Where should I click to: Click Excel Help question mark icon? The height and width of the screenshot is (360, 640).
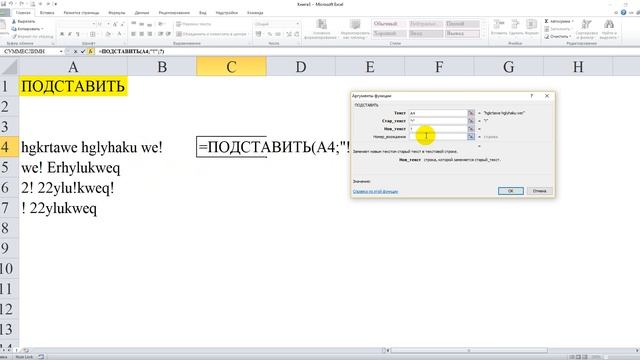tap(623, 13)
